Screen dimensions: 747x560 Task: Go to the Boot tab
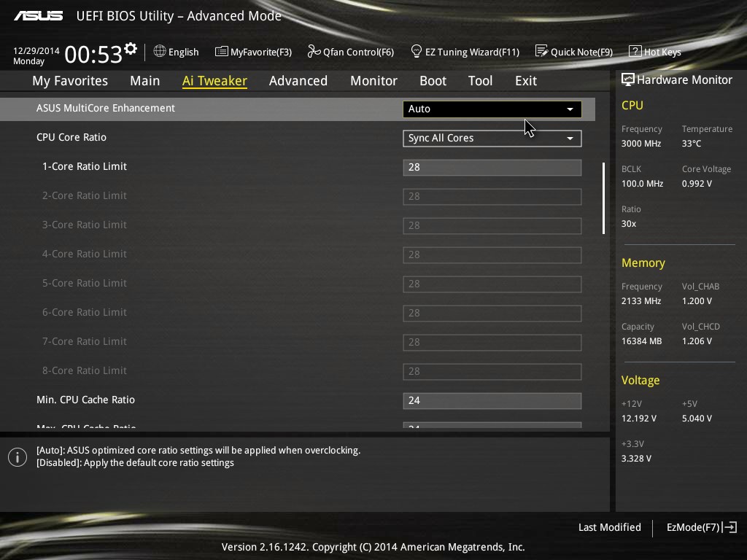(433, 81)
